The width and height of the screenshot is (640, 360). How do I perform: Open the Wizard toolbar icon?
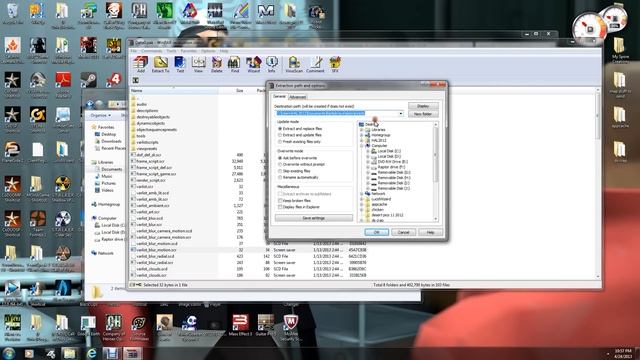(x=253, y=64)
